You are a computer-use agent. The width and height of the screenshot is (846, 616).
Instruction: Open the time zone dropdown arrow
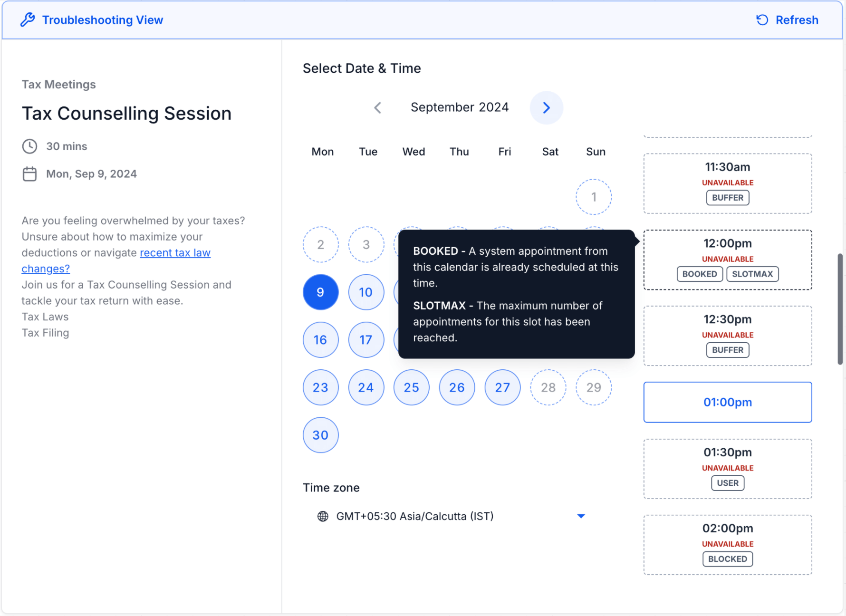pyautogui.click(x=581, y=516)
